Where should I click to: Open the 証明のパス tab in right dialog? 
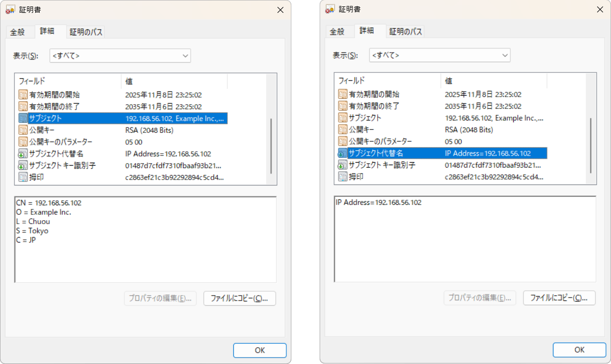pyautogui.click(x=406, y=32)
